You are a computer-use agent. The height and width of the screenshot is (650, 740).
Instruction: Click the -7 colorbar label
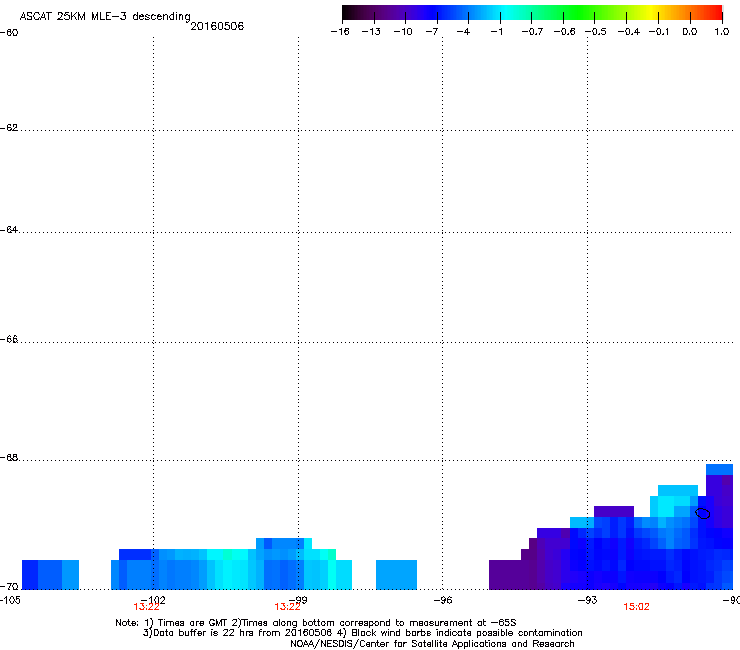click(x=432, y=32)
